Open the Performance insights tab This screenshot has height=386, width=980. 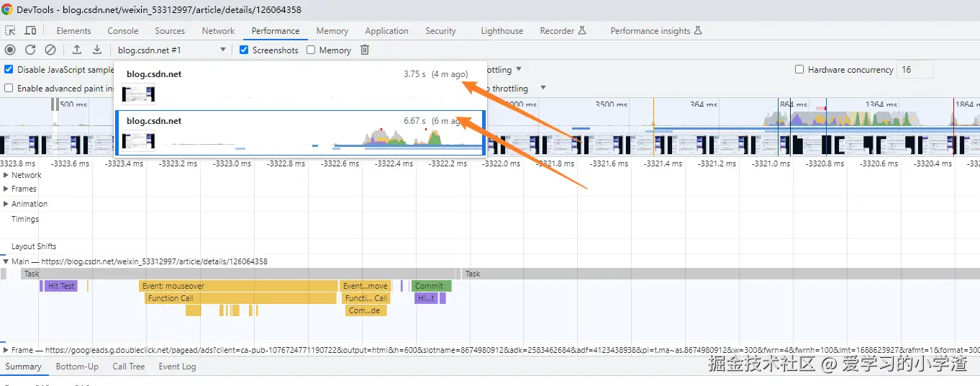(655, 31)
